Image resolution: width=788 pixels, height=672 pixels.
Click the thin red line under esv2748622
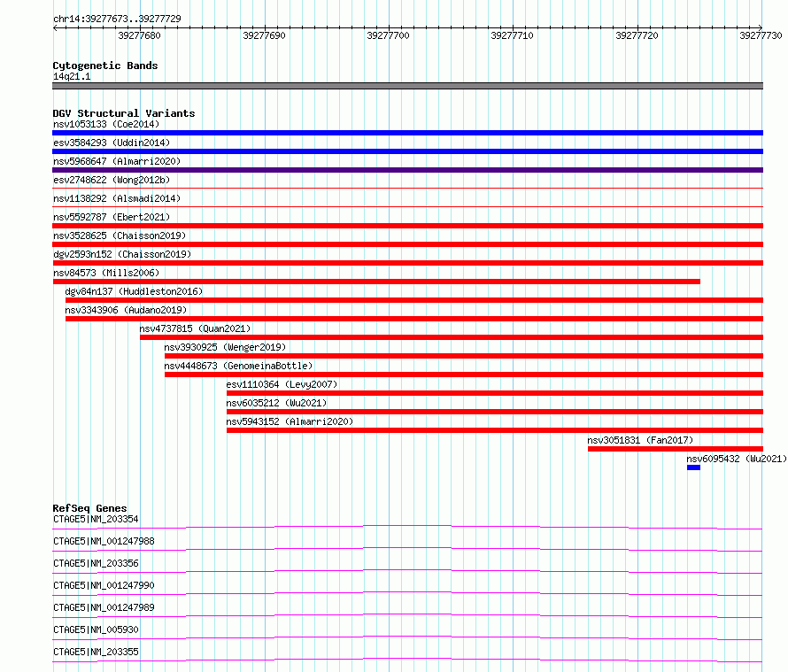click(407, 189)
